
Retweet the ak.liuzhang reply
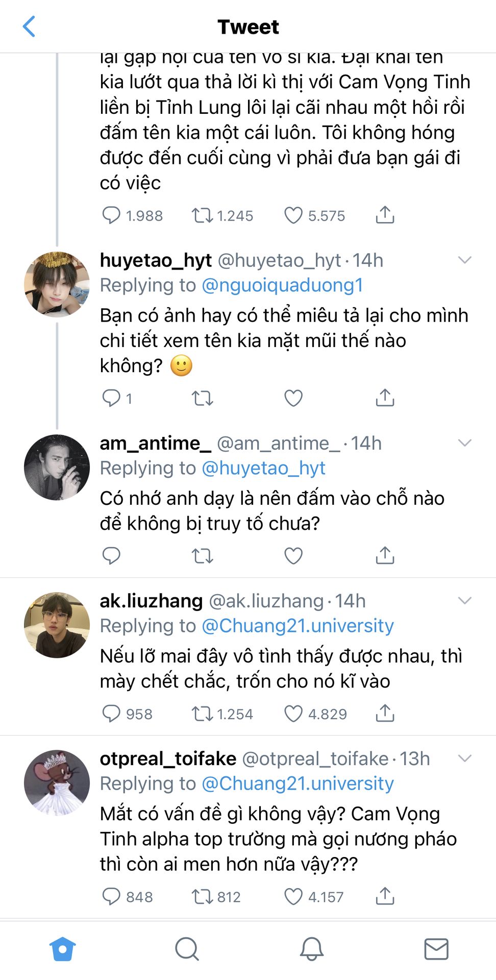[x=202, y=714]
